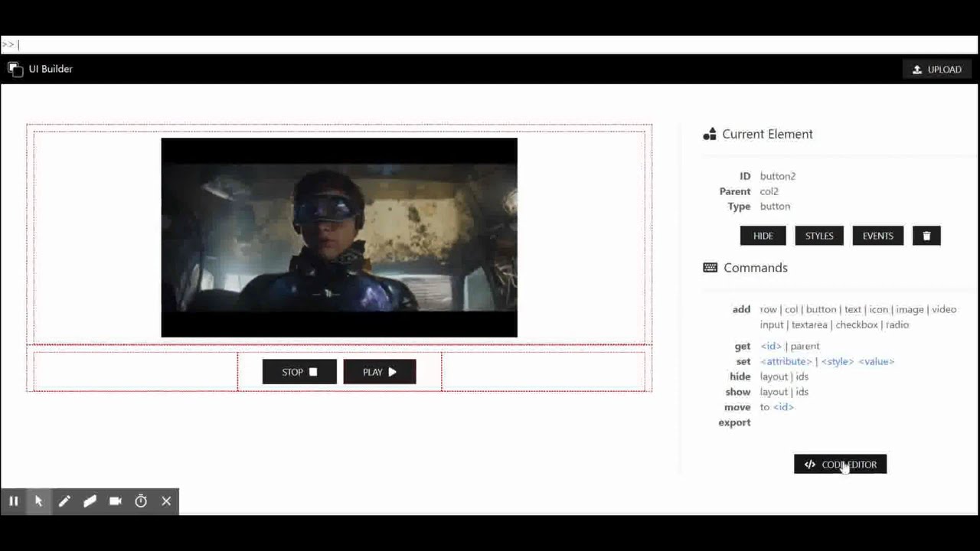980x551 pixels.
Task: Open EVENTS for the current element
Action: pos(878,236)
